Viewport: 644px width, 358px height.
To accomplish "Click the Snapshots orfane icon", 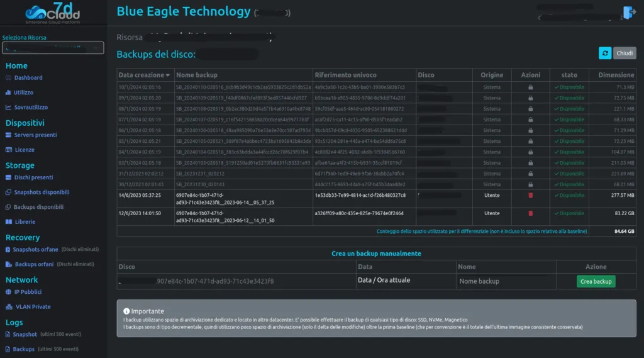I will (8, 250).
